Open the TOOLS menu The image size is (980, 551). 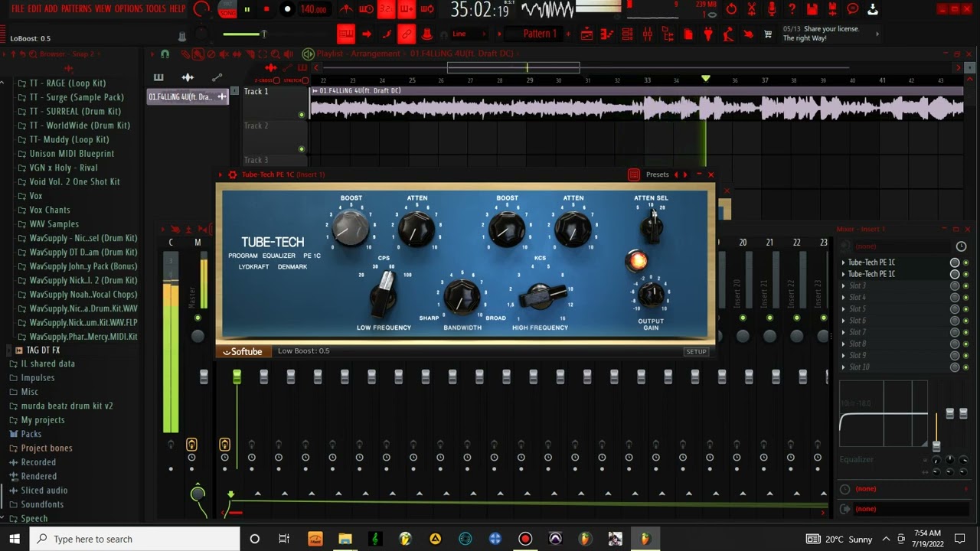(x=155, y=8)
